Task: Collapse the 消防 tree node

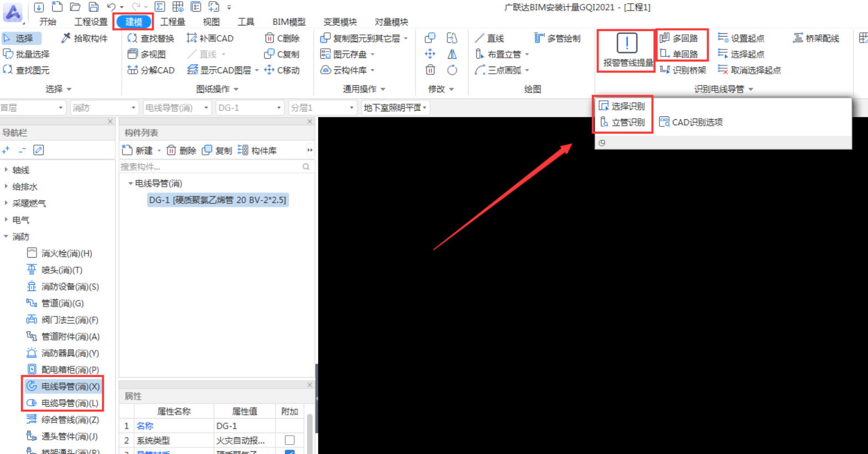Action: 6,237
